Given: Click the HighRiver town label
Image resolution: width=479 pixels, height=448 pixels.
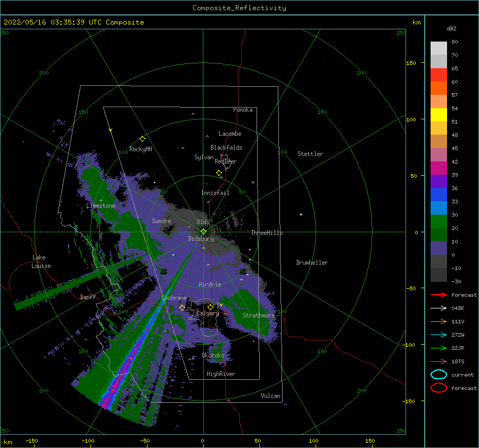Looking at the screenshot, I should point(221,374).
